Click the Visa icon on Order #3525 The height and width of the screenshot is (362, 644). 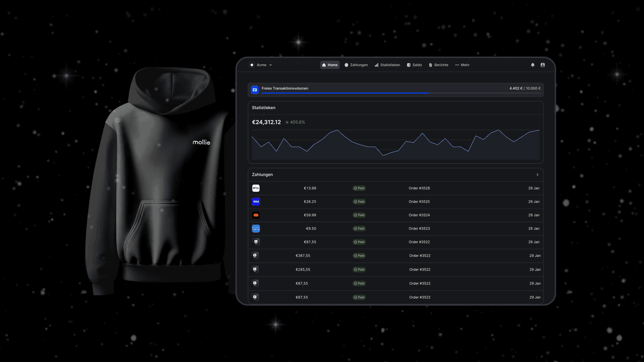(256, 202)
